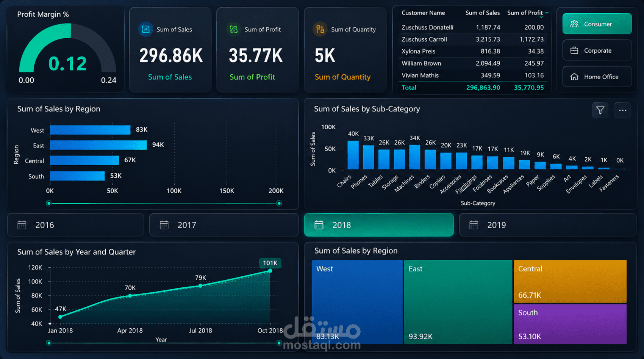Click the Phones column in Sub-Category chart
Screen dimensions: 644x359
pos(369,157)
